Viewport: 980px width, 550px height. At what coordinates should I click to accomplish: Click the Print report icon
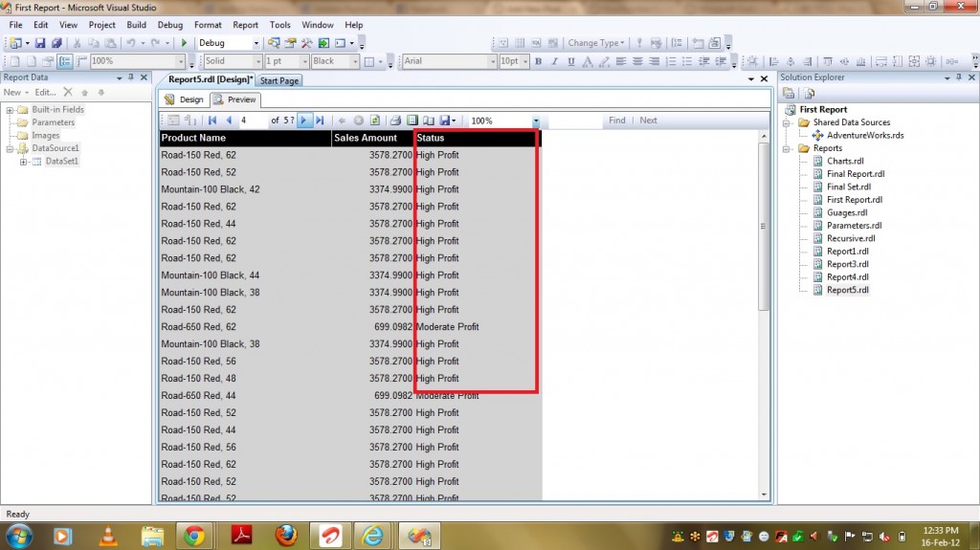395,121
